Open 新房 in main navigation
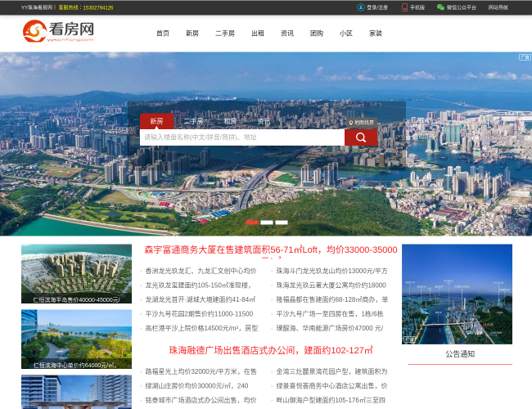Screen dimensions: 532x409 pos(192,34)
